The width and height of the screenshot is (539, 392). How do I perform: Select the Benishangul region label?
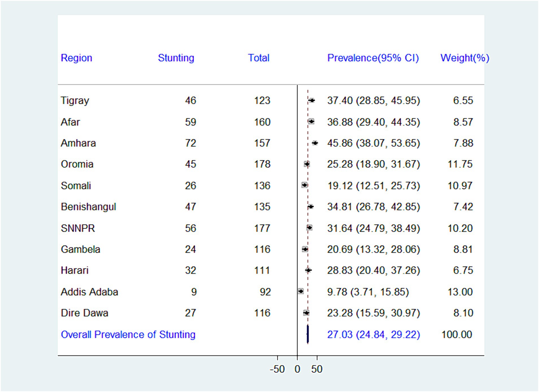click(88, 207)
